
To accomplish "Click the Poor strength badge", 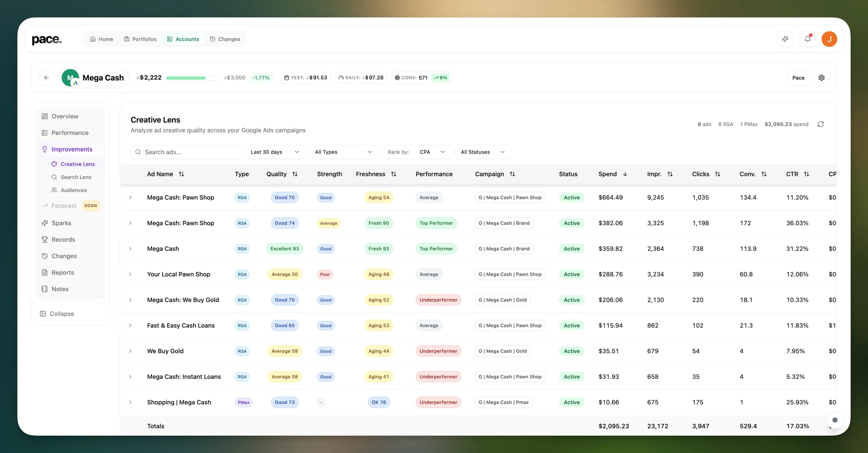I will coord(325,274).
